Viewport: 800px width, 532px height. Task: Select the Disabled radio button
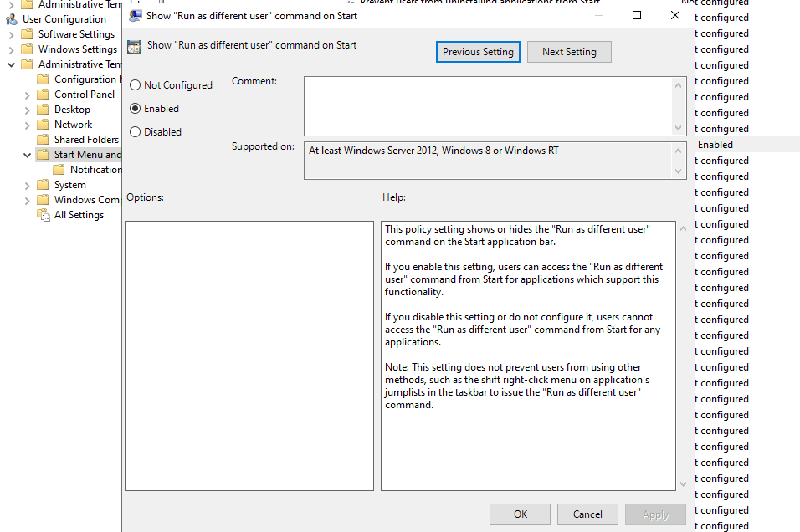136,132
